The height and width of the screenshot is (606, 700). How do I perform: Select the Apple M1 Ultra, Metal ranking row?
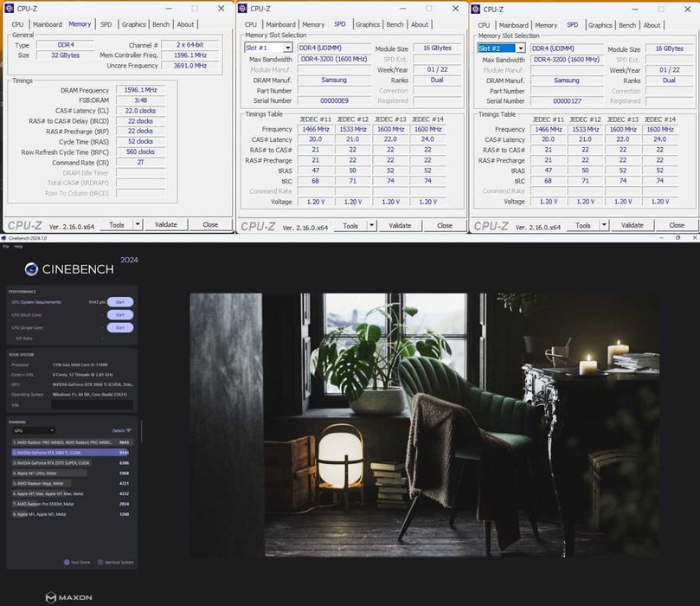[71, 473]
